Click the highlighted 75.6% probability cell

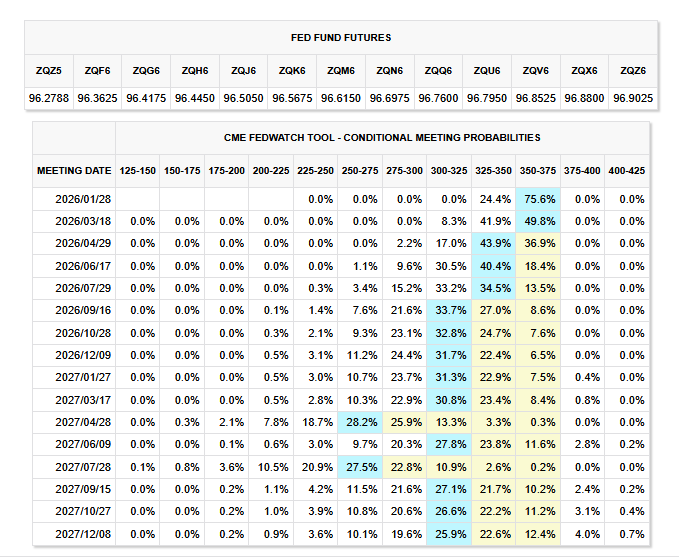click(538, 199)
